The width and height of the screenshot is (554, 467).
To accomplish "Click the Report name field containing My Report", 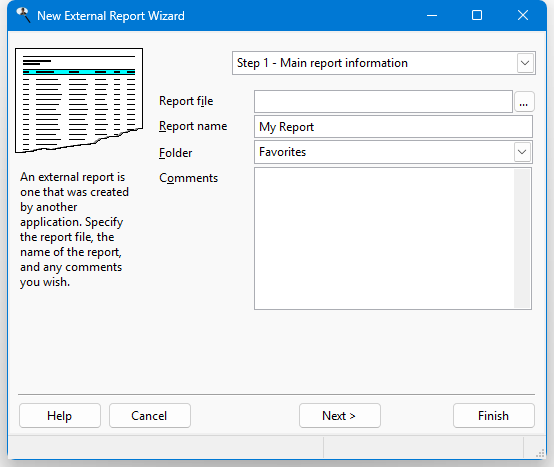I will [393, 127].
